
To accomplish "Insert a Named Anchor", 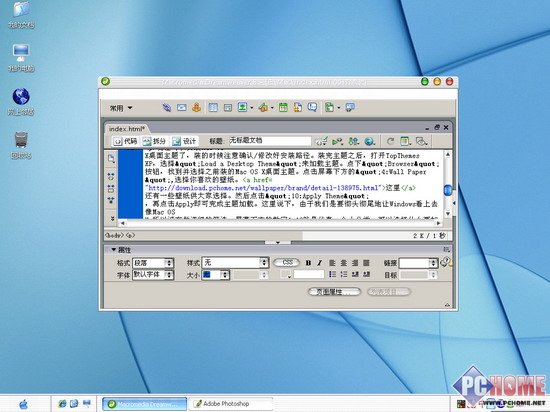I will (196, 107).
